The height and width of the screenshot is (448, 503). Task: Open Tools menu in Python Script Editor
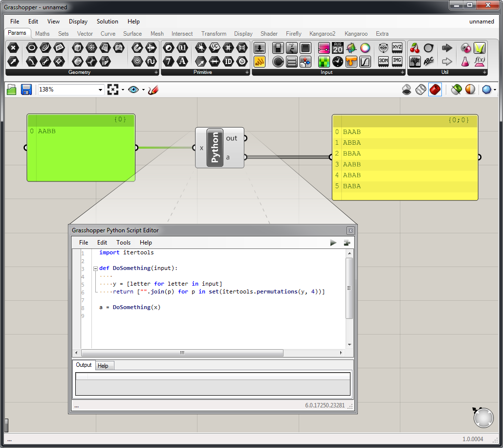pos(123,243)
